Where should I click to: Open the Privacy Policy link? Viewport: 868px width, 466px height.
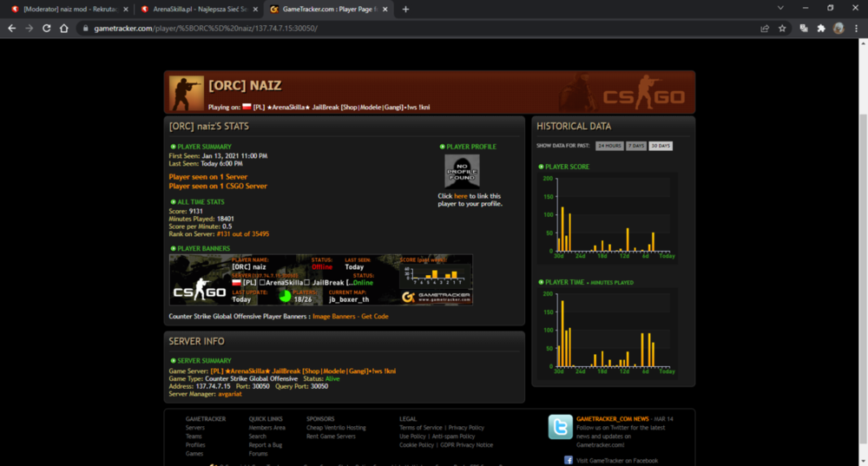(466, 428)
